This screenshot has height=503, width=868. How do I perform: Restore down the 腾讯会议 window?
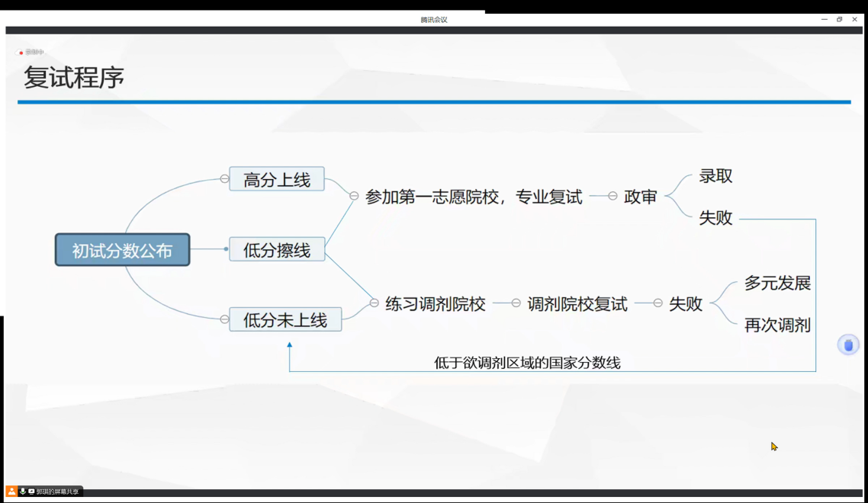(839, 19)
